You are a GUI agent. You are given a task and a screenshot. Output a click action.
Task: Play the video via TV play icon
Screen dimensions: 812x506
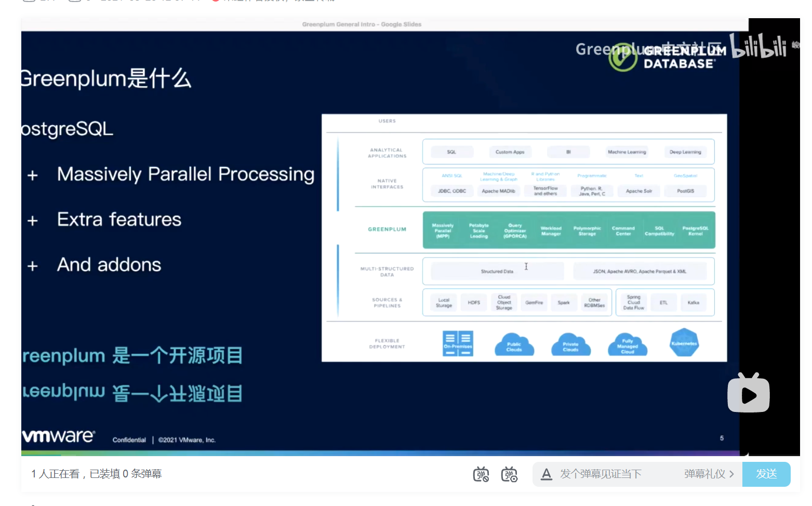tap(749, 393)
